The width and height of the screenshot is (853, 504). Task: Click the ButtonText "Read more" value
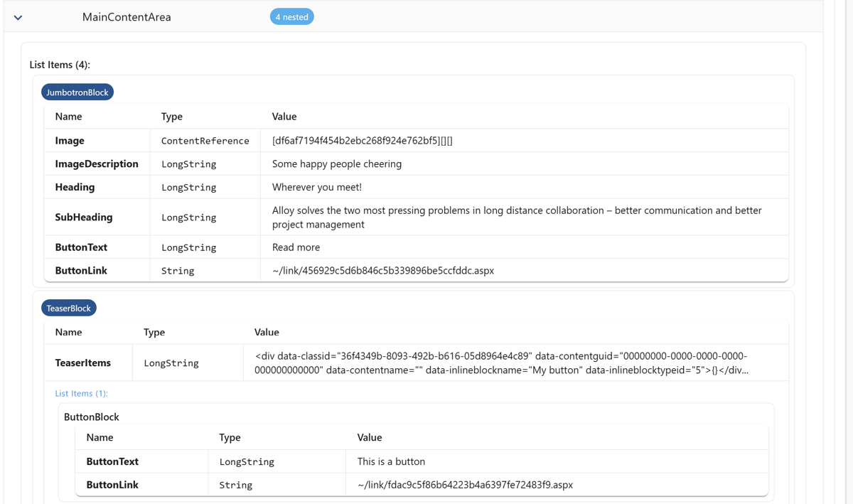click(x=291, y=247)
